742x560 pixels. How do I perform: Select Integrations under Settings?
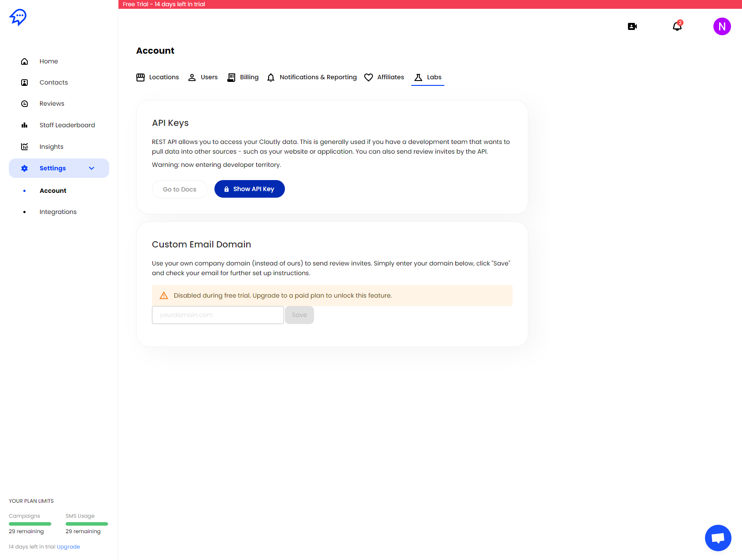click(58, 212)
